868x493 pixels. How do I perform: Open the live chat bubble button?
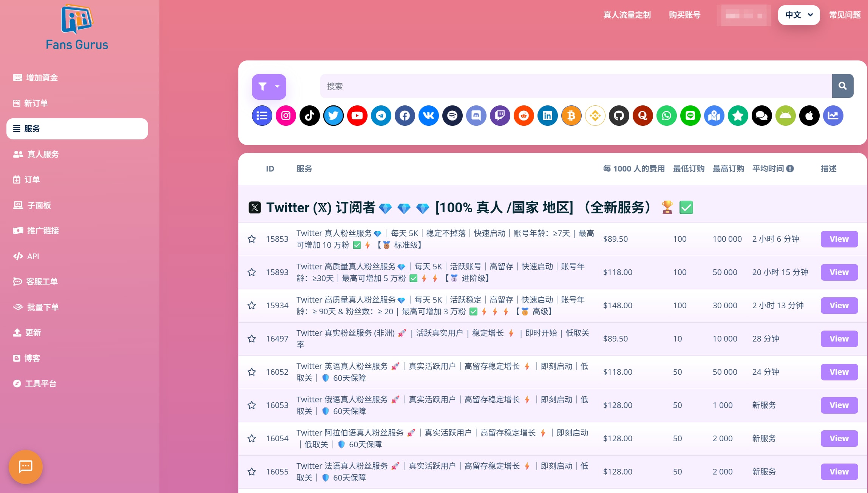[26, 467]
